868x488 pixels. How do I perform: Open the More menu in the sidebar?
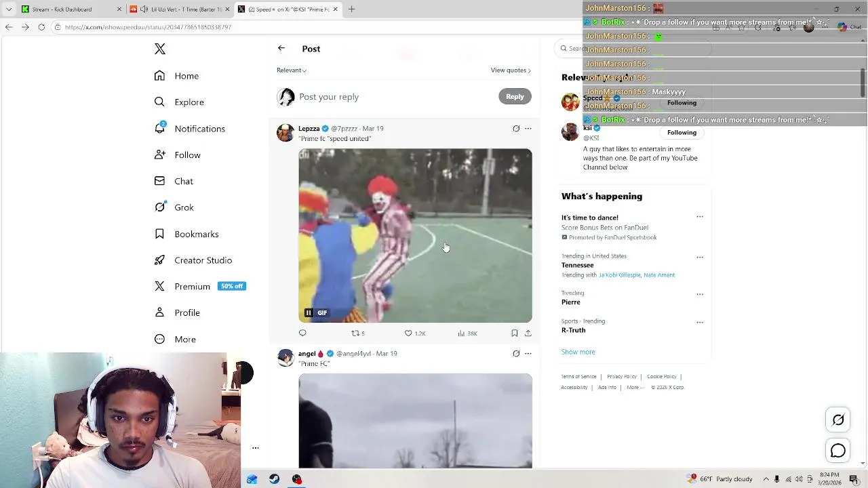pyautogui.click(x=175, y=340)
